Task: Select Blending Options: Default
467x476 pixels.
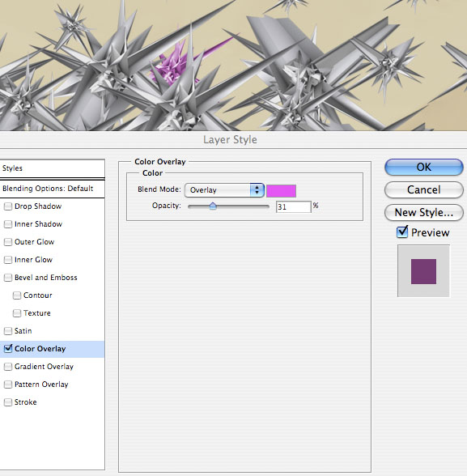Action: tap(52, 189)
